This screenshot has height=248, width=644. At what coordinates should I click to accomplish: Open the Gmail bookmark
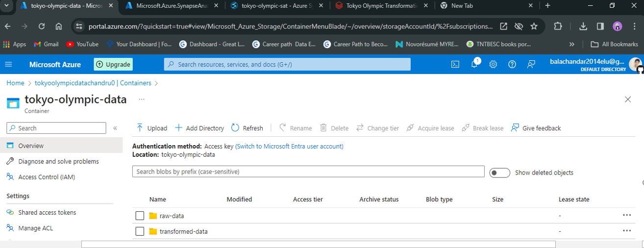46,44
